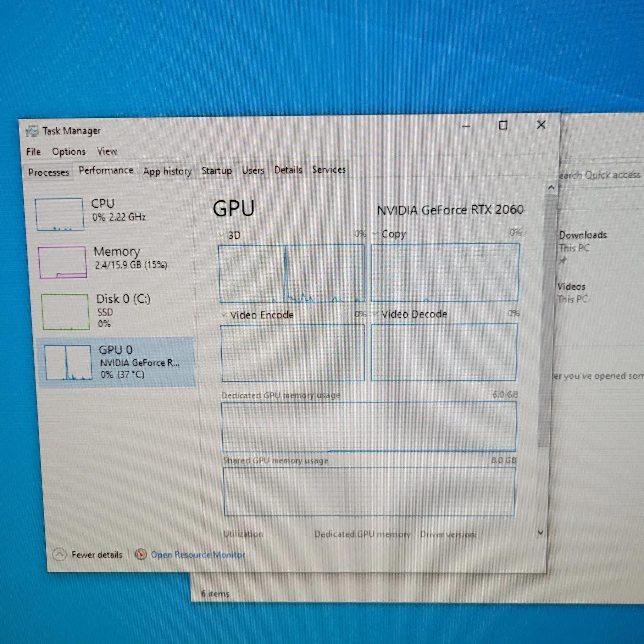
Task: Click the Memory mini graph thumbnail
Action: (63, 262)
